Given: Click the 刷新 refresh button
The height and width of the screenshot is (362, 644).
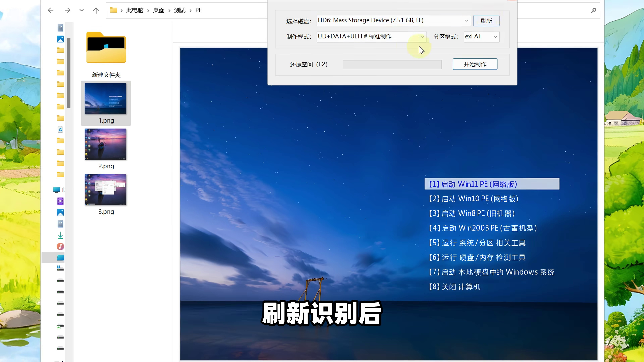Looking at the screenshot, I should pyautogui.click(x=486, y=21).
